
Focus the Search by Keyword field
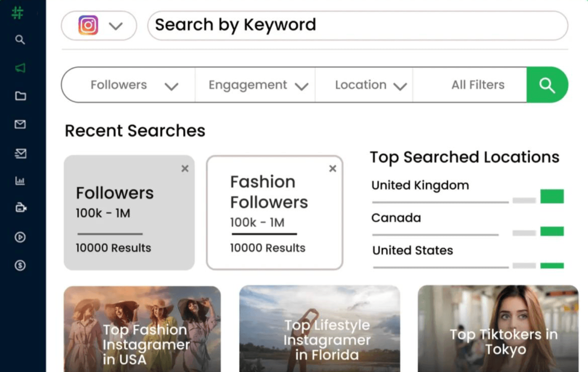(x=358, y=25)
